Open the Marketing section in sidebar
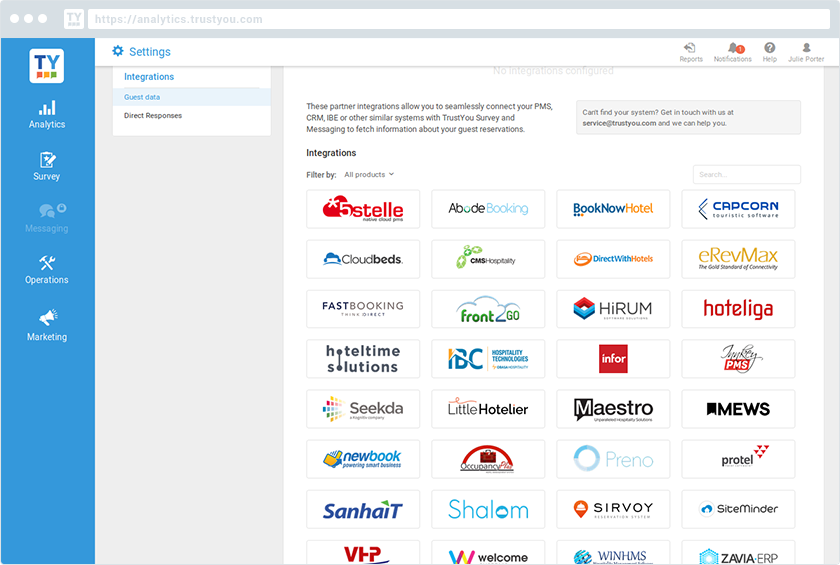This screenshot has height=565, width=840. pyautogui.click(x=47, y=326)
